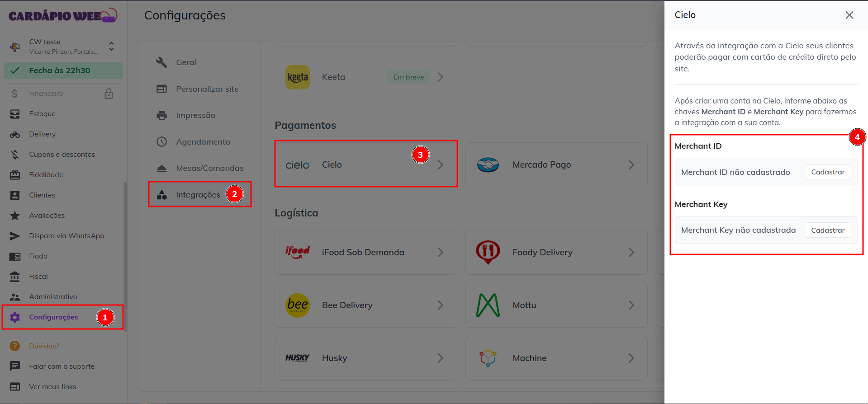This screenshot has width=868, height=404.
Task: Click the Dúvidas question mark icon
Action: (15, 346)
